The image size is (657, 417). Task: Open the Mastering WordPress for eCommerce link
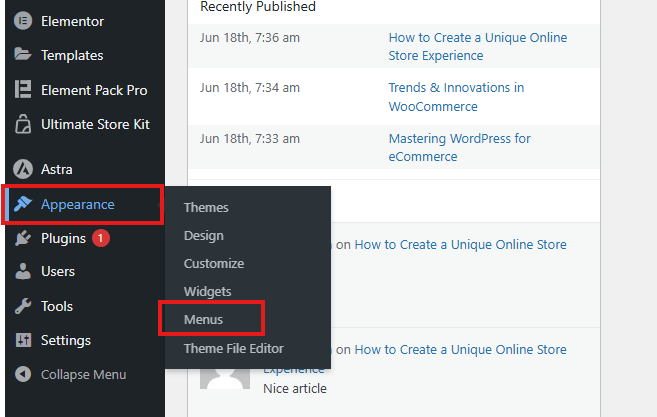[459, 147]
